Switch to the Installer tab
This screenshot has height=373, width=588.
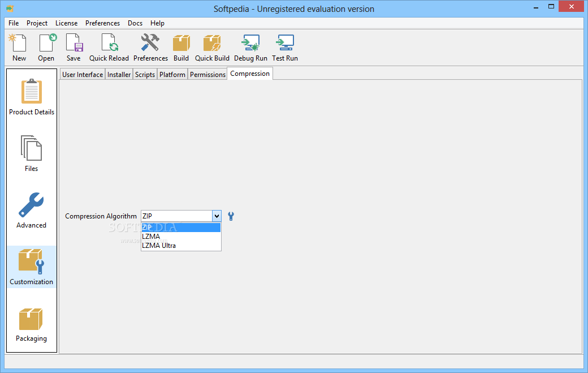(x=119, y=75)
